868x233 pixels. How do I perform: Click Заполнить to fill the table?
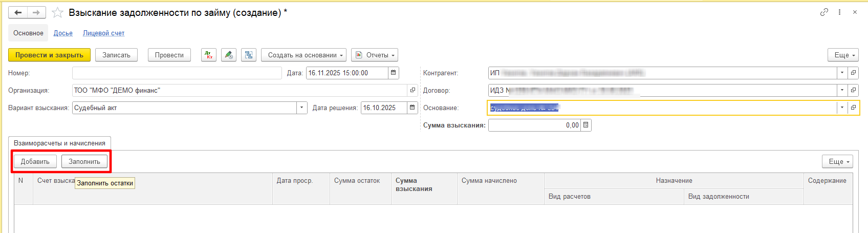click(84, 161)
